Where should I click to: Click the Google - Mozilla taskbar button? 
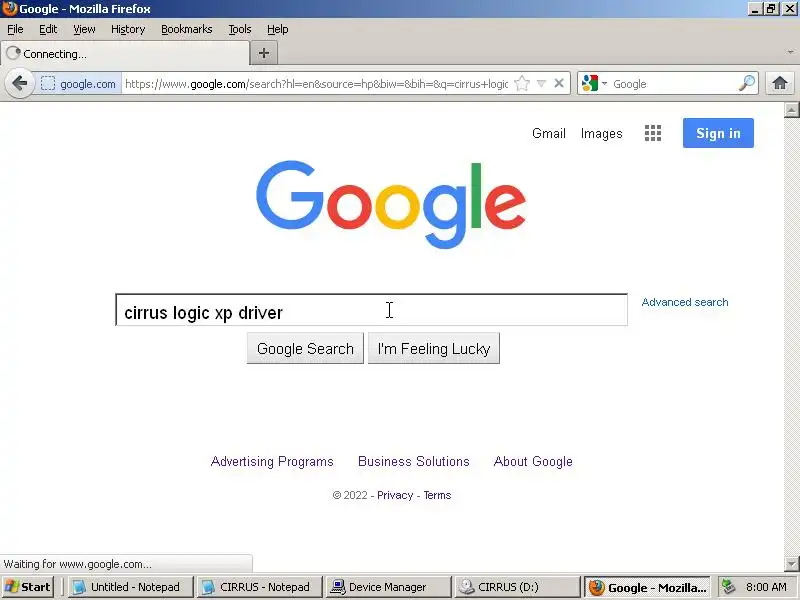point(647,587)
